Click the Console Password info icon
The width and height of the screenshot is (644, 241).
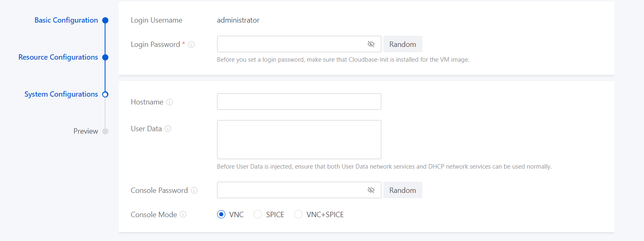(x=194, y=190)
